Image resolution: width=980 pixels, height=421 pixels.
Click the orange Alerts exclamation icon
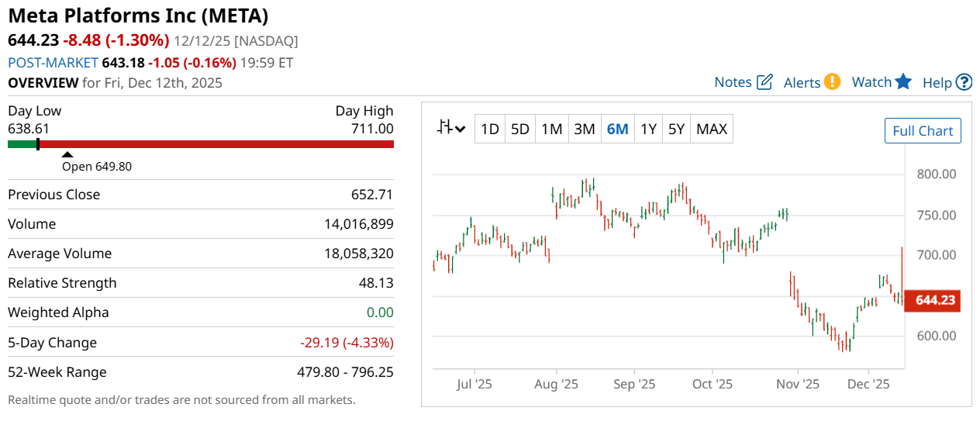832,81
